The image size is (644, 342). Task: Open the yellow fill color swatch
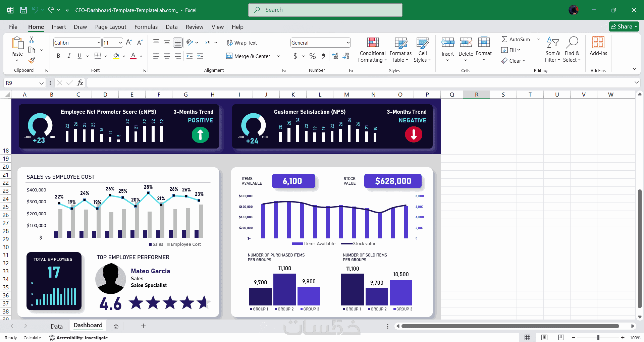point(116,56)
